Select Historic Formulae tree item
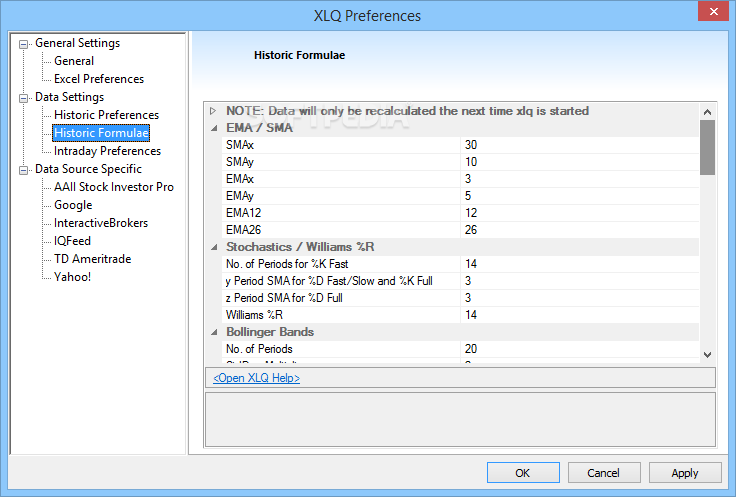 [x=101, y=133]
